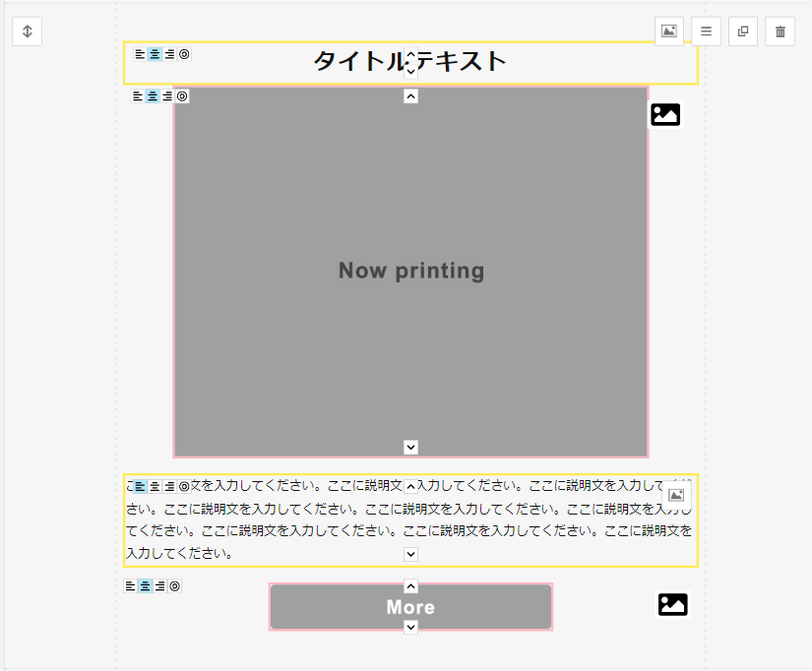Click the down chevron below Now printing image
This screenshot has width=812, height=671.
tap(411, 448)
